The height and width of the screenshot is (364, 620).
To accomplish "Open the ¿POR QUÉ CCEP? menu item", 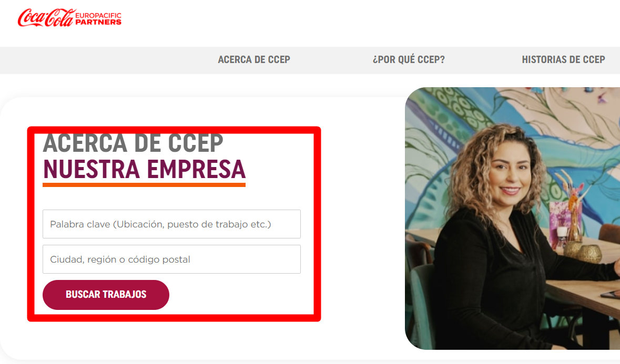I will [x=409, y=59].
